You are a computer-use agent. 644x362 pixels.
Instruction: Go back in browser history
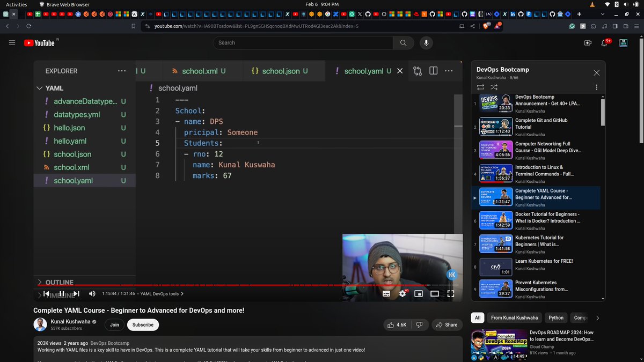pos(8,26)
